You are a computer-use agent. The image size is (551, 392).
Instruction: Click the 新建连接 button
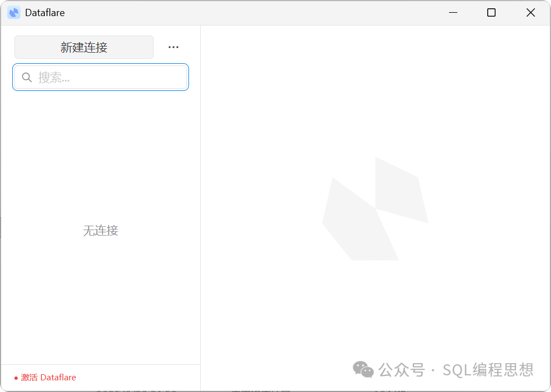point(84,48)
